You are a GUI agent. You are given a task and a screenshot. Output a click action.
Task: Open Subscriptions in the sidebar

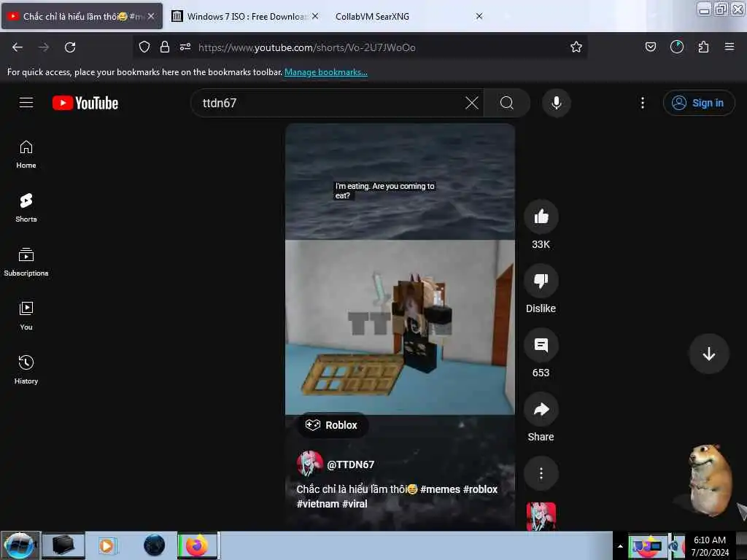(x=26, y=262)
